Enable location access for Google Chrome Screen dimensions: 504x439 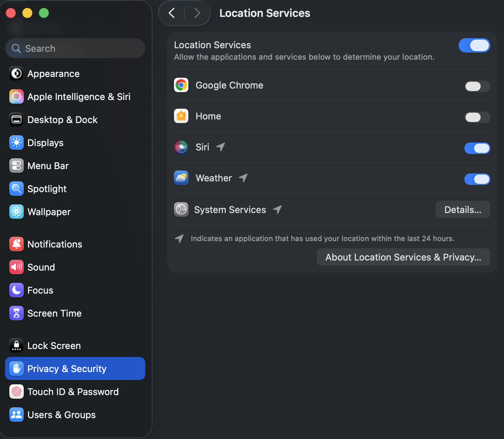[477, 86]
